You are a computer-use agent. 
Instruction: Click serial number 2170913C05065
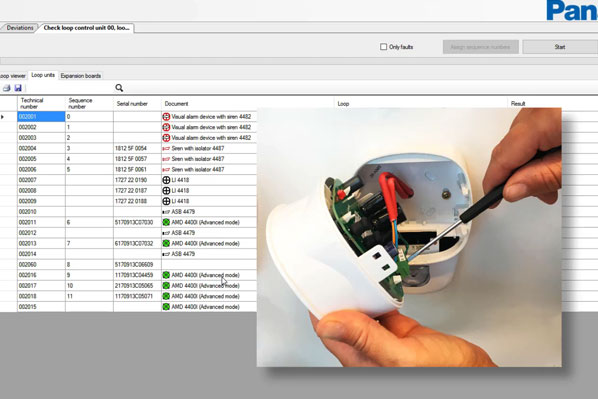[x=134, y=286]
